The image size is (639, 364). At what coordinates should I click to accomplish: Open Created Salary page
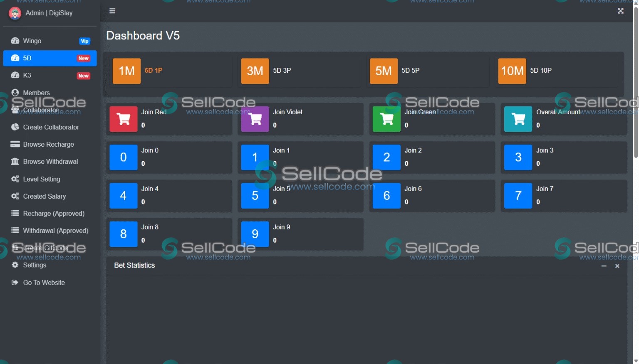point(50,196)
